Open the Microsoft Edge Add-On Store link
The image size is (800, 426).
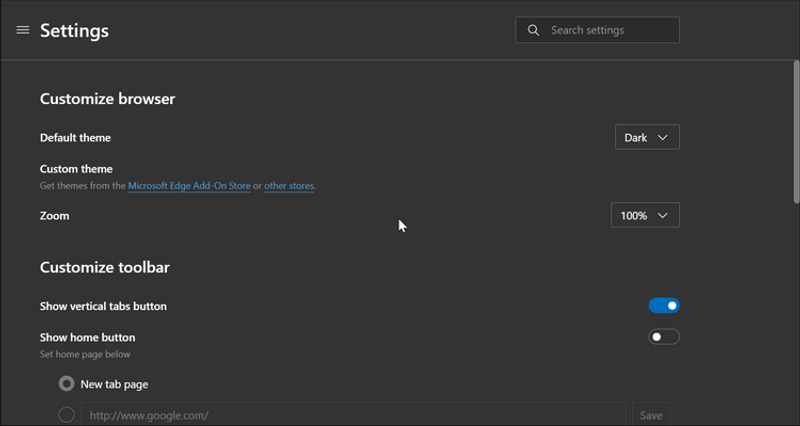189,186
